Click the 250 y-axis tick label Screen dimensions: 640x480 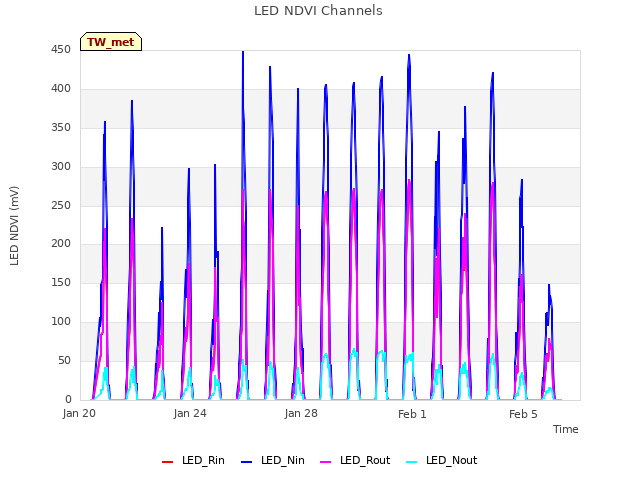61,206
